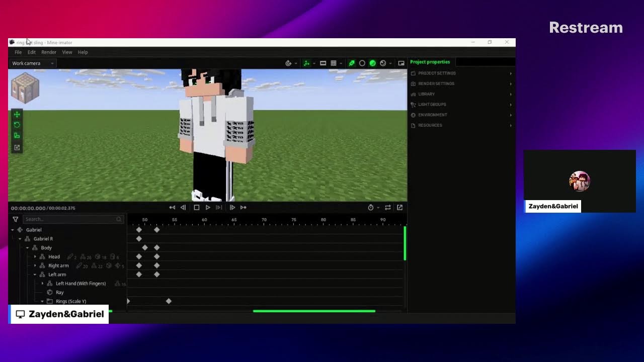The width and height of the screenshot is (644, 362).
Task: Toggle the aspect ratio bars icon
Action: 323,63
